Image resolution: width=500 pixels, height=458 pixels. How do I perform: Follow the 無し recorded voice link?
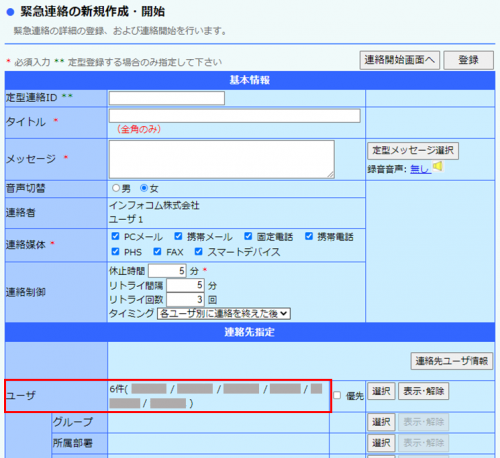(x=419, y=169)
